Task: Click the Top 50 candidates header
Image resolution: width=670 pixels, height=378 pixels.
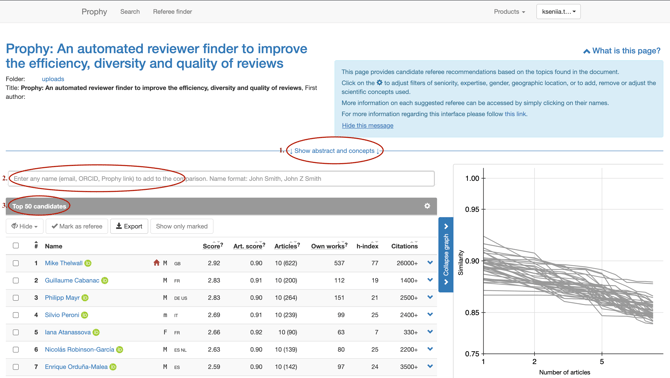Action: click(39, 206)
